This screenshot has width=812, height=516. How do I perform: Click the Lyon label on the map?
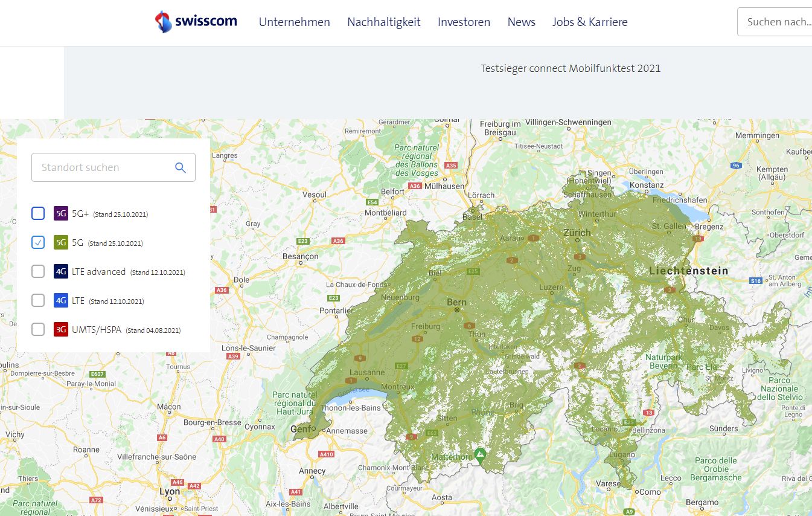point(170,491)
